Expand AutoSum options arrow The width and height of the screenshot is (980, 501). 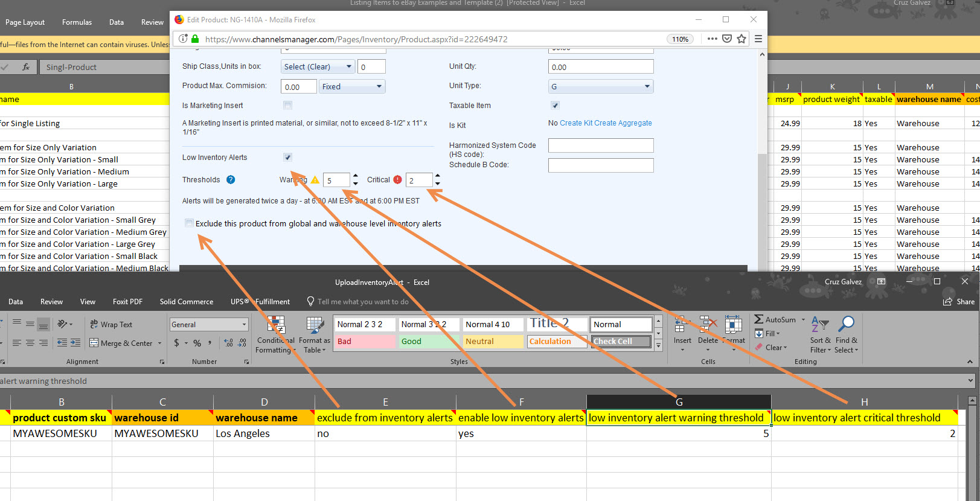coord(803,319)
